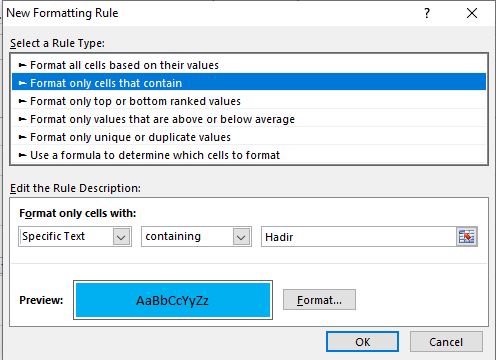Select Format only cells that contain
Image resolution: width=496 pixels, height=360 pixels.
[x=249, y=83]
